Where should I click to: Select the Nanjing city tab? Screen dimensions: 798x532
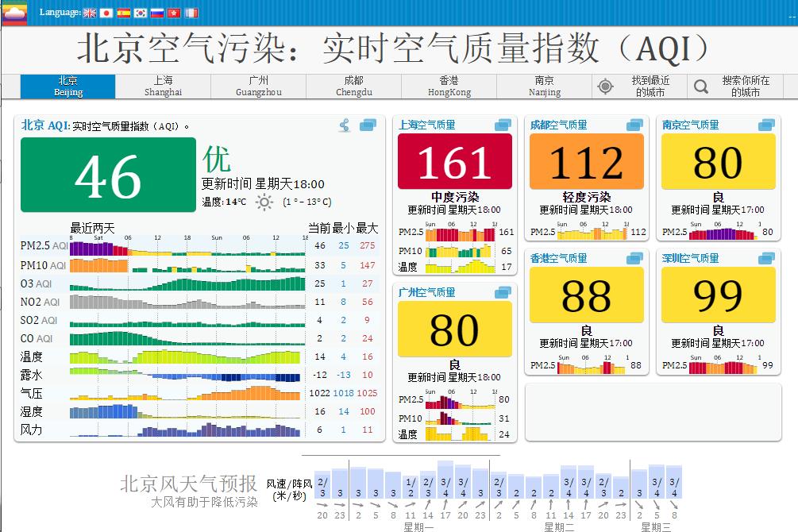pyautogui.click(x=544, y=86)
